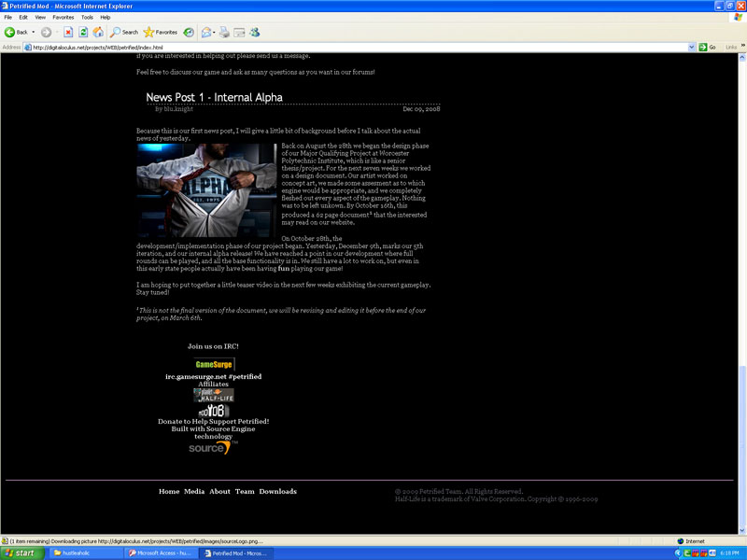Open the Tools menu
Image resolution: width=747 pixels, height=560 pixels.
pyautogui.click(x=87, y=17)
